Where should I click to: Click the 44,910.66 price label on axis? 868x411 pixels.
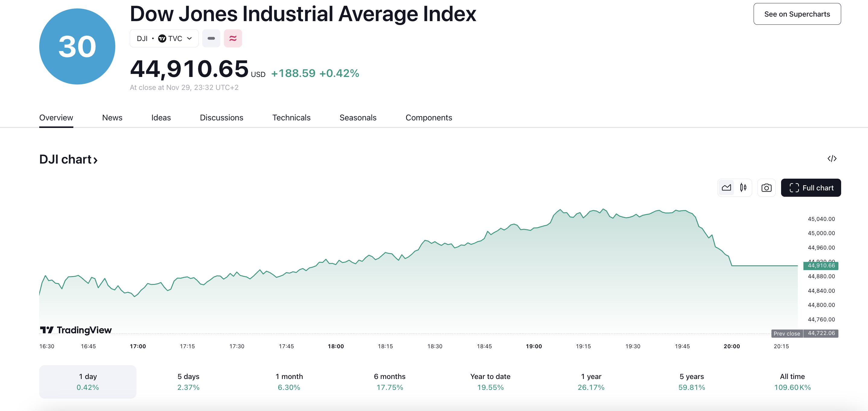point(821,266)
